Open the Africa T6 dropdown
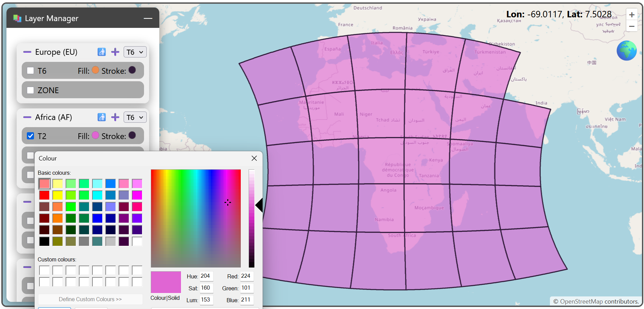 (135, 117)
